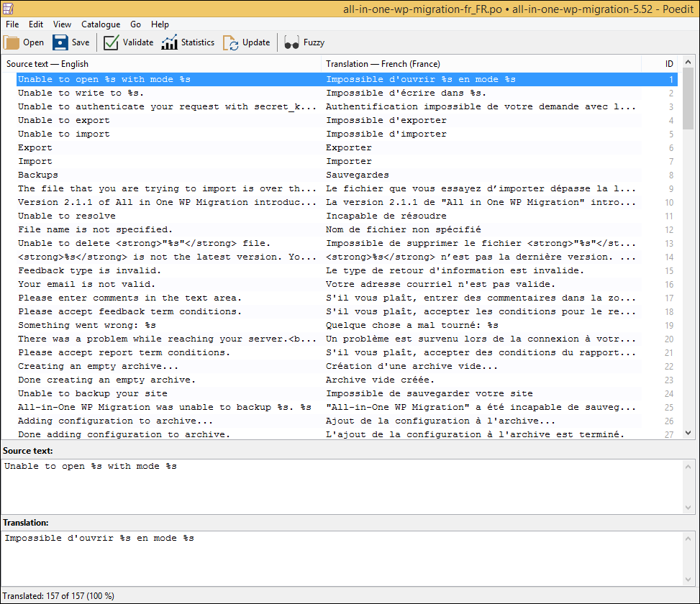Select the row 'Feedback type is invalid.'

coord(347,271)
